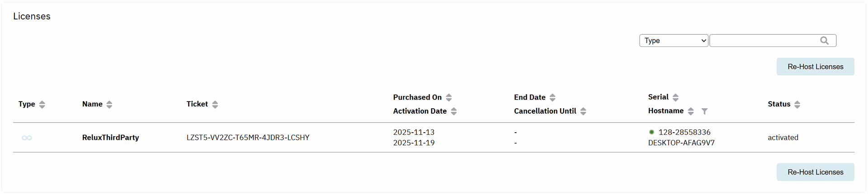Click the license ticket code LZST5-VV2ZC

[248, 138]
